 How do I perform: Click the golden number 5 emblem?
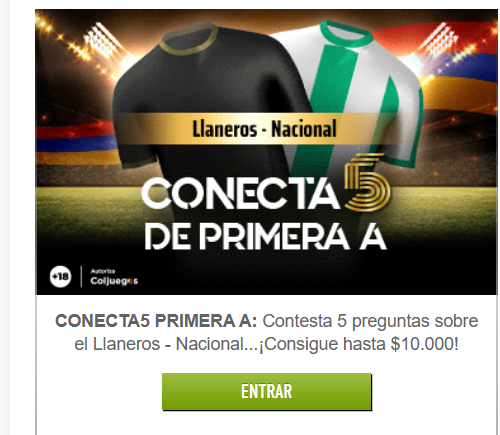(367, 183)
